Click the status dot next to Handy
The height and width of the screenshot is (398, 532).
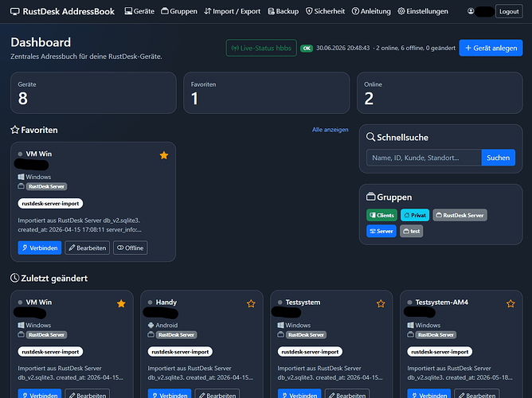150,302
